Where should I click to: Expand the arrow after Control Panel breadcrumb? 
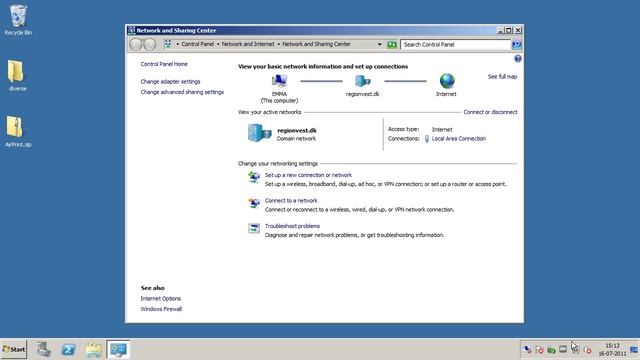pos(218,44)
